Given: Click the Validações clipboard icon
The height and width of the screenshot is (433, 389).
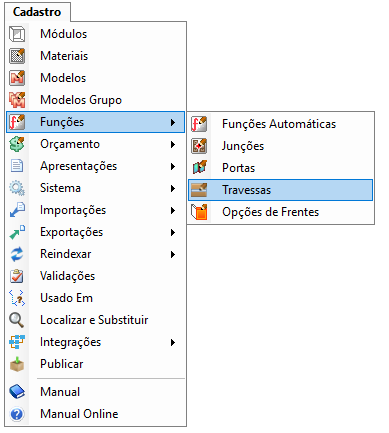Looking at the screenshot, I should 17,276.
